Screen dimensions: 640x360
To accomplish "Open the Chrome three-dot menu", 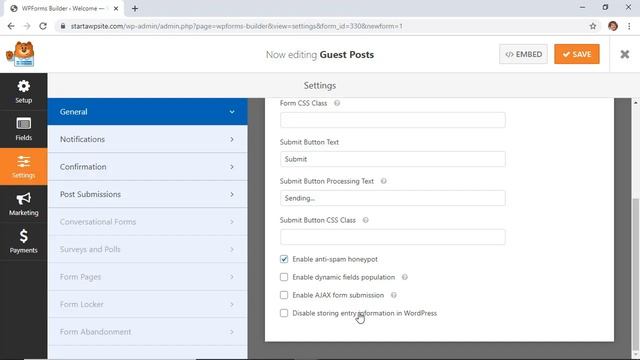I will pos(629,26).
